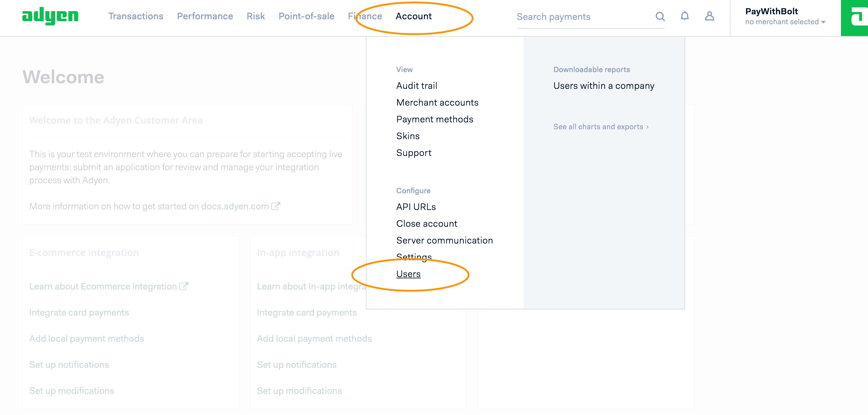The height and width of the screenshot is (415, 868).
Task: Click In-app Set up notifications link
Action: click(297, 364)
